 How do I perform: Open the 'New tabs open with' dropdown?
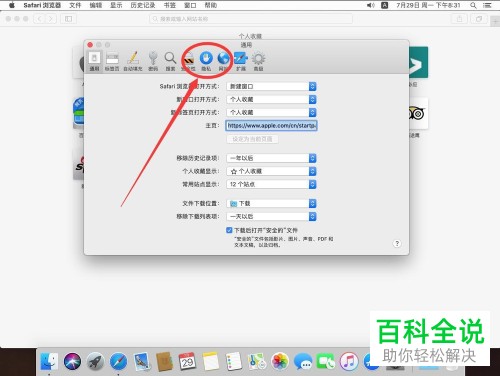click(x=271, y=112)
